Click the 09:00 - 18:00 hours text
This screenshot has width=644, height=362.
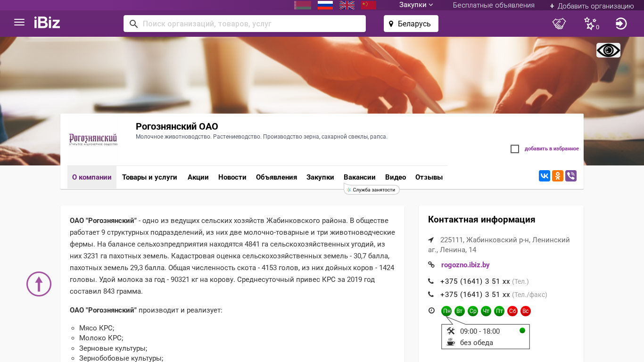(x=480, y=331)
